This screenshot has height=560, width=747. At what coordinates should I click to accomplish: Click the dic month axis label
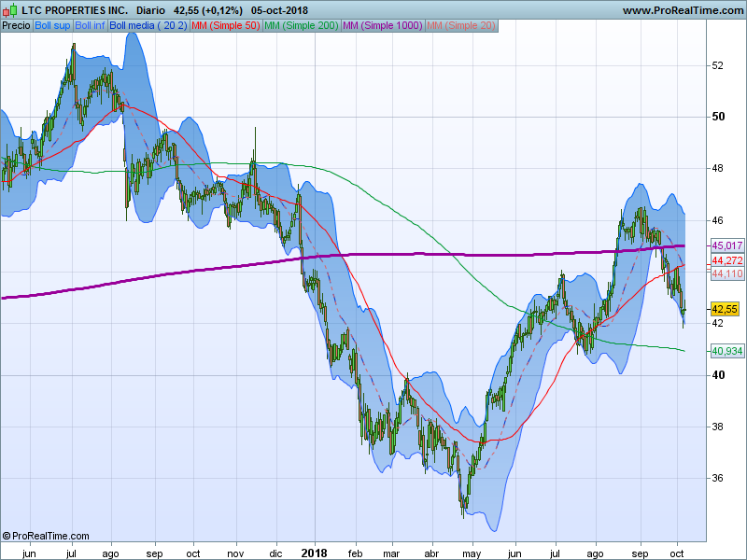tap(275, 553)
